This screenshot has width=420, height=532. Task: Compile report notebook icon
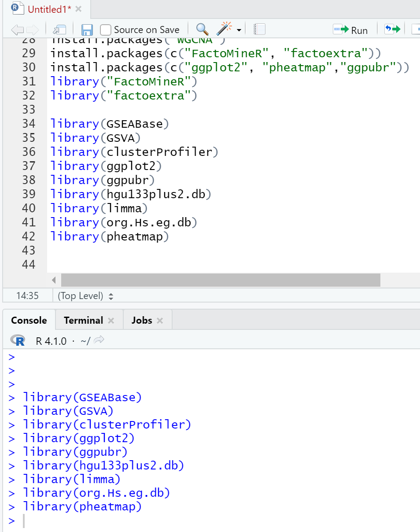(260, 30)
